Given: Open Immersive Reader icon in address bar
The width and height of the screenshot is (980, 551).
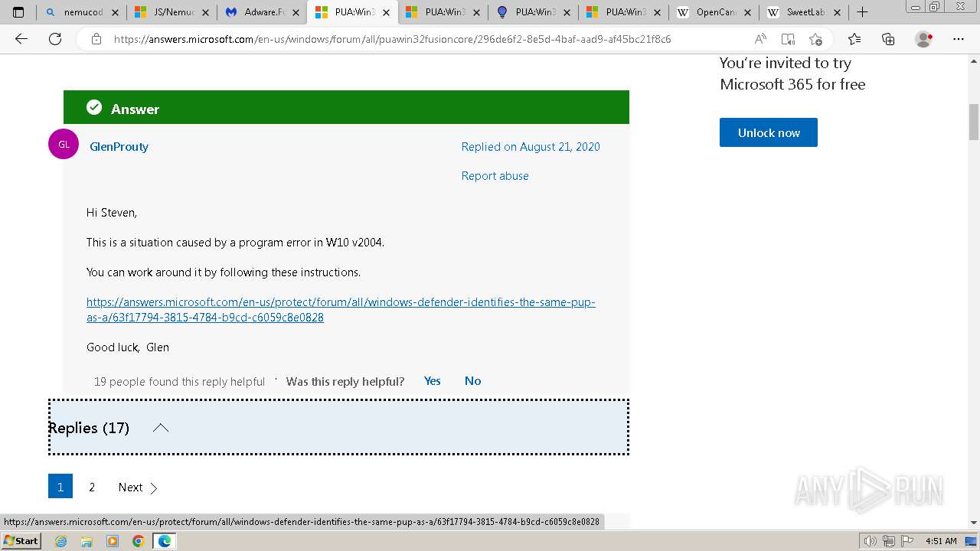Looking at the screenshot, I should (788, 39).
